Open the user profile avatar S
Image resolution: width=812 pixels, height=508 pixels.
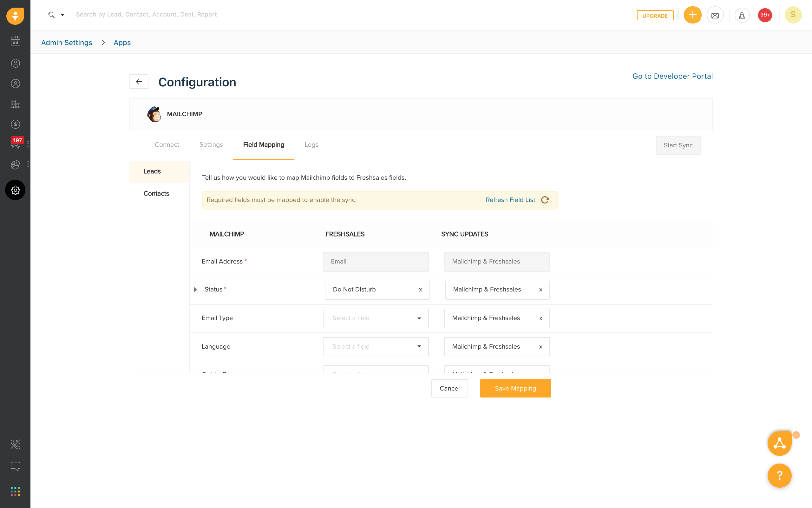point(793,15)
